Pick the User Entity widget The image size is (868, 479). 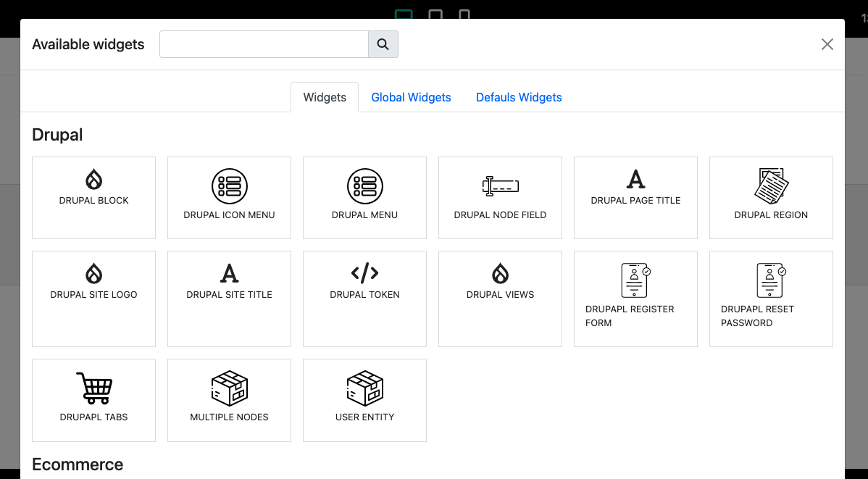pos(364,400)
